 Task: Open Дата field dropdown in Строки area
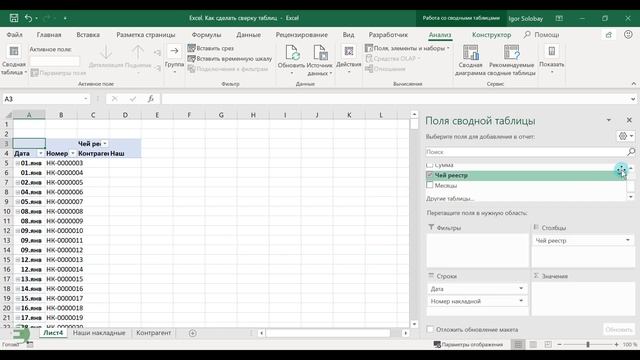point(521,289)
